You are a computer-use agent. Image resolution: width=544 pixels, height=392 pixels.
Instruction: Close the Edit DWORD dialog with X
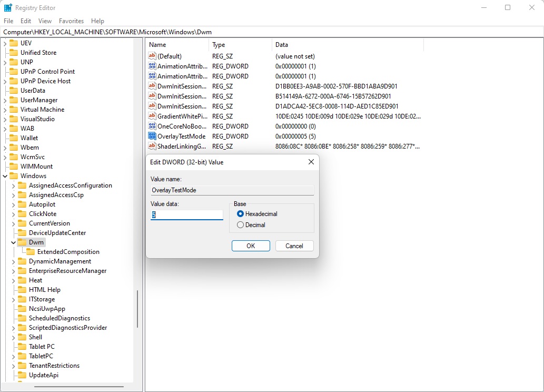coord(311,162)
